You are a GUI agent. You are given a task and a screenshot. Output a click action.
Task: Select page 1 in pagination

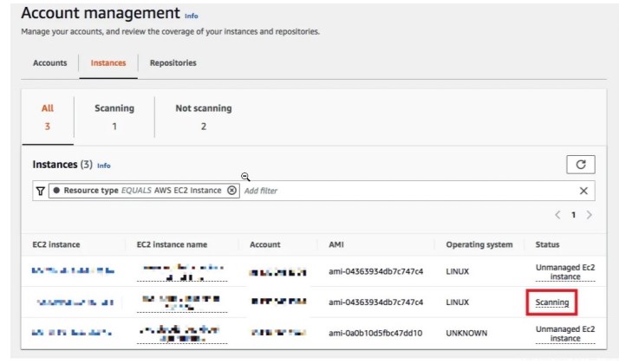click(573, 215)
